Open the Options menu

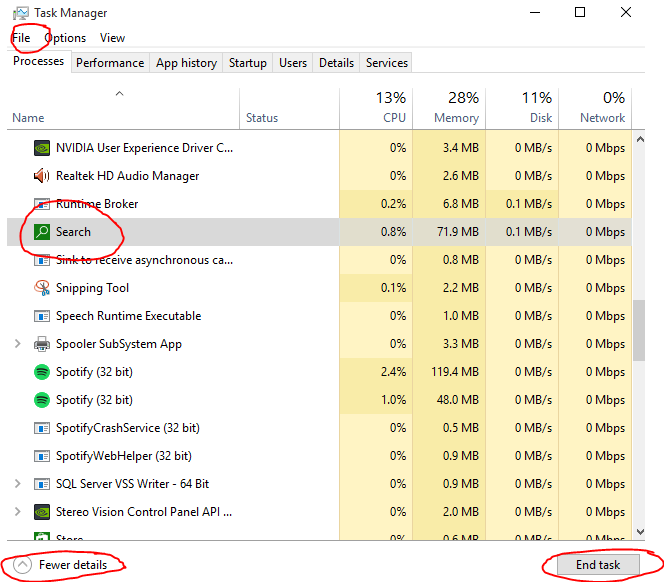click(x=65, y=38)
